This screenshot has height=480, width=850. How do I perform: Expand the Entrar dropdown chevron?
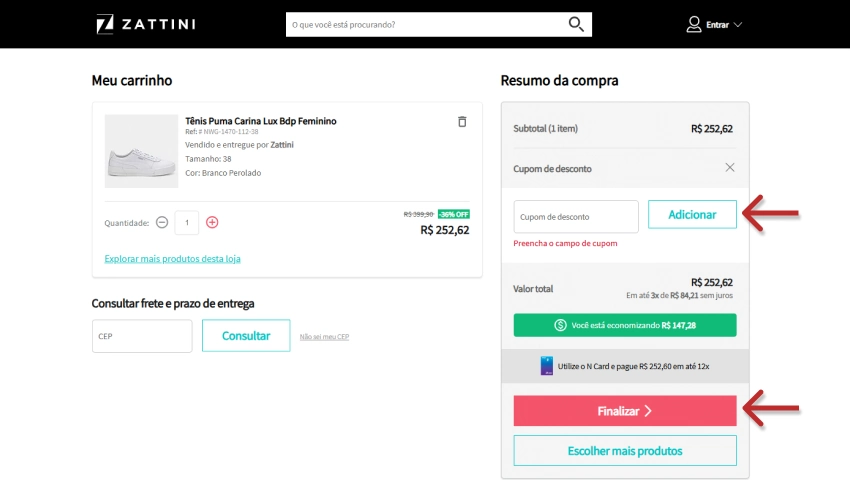(x=738, y=24)
